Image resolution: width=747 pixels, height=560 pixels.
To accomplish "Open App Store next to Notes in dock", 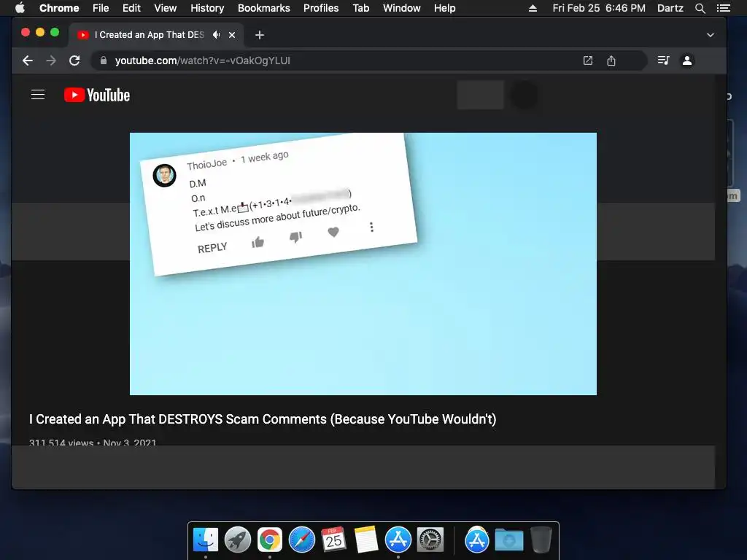I will click(398, 540).
